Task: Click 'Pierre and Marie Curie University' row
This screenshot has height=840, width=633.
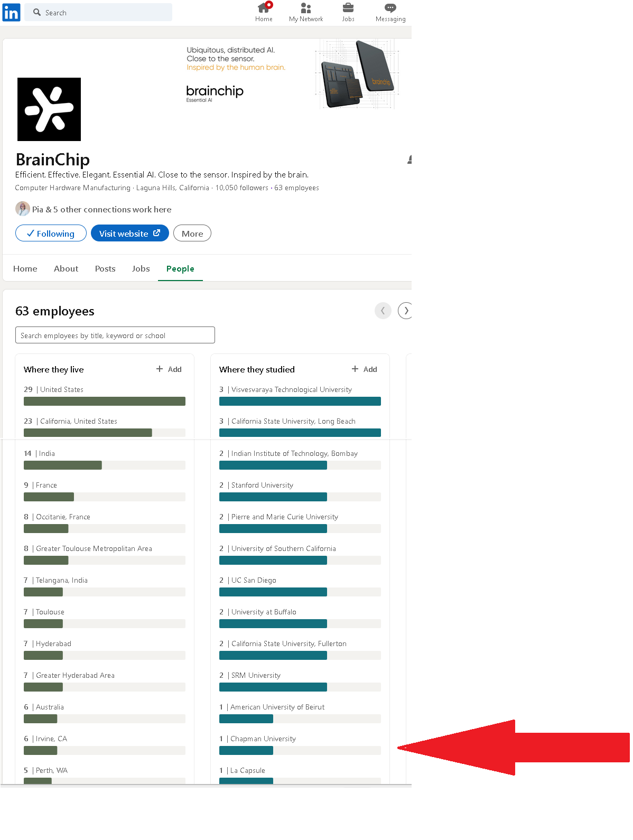Action: pos(300,523)
